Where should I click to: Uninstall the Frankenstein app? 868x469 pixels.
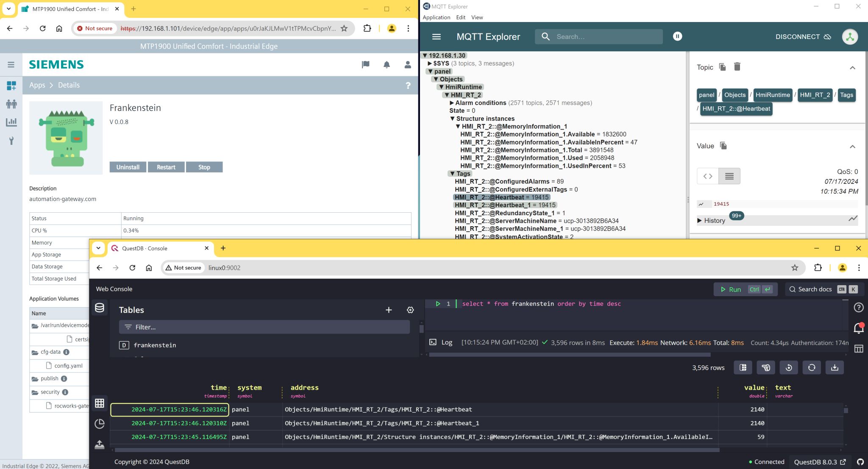coord(128,167)
